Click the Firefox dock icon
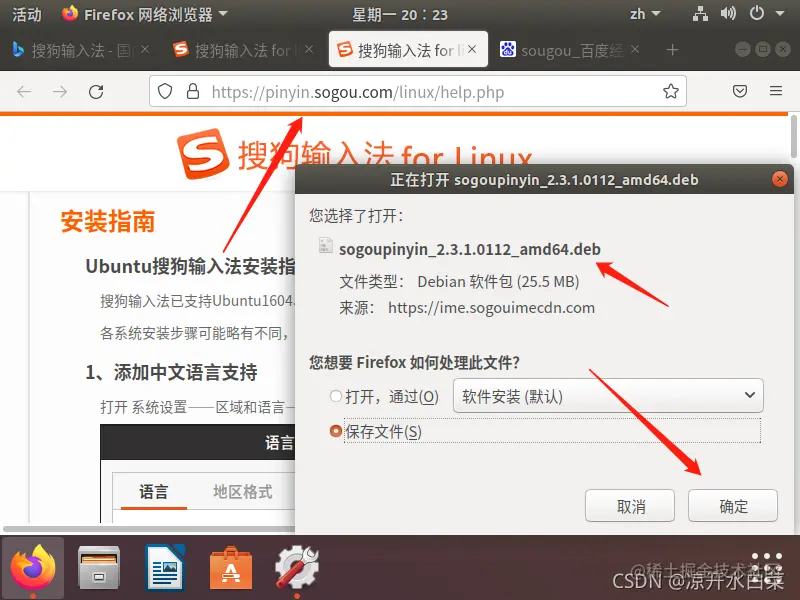The height and width of the screenshot is (600, 800). click(33, 567)
